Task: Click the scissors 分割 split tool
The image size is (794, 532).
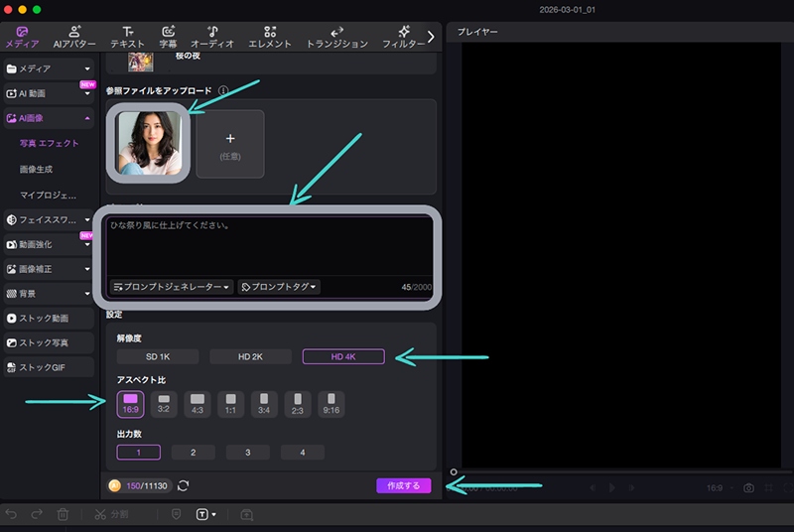Action: click(100, 515)
